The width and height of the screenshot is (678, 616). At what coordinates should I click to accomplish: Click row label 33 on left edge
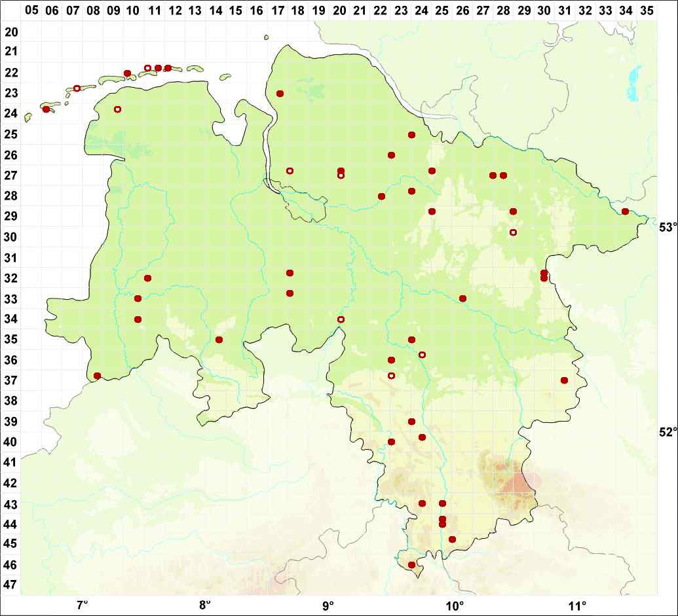(x=11, y=299)
